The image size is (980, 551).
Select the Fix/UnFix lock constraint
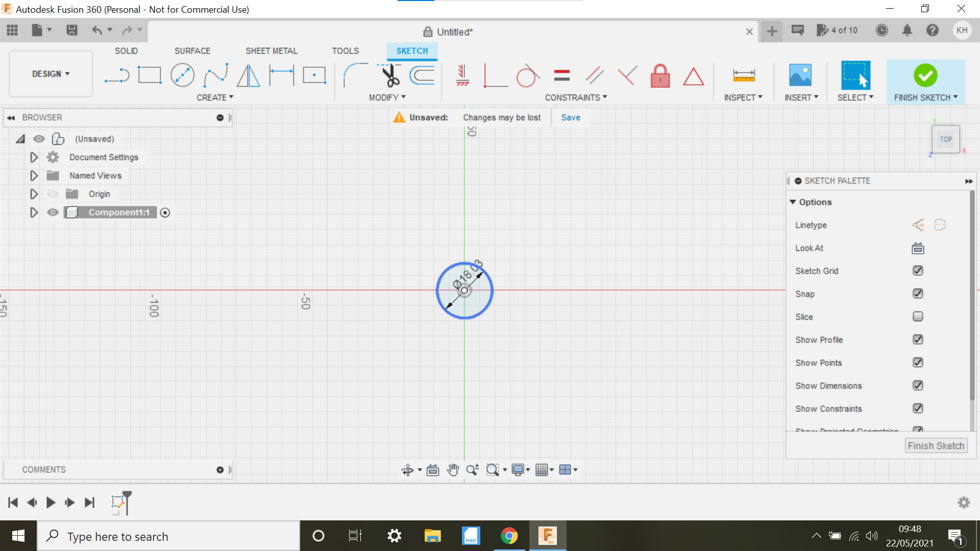[x=660, y=76]
